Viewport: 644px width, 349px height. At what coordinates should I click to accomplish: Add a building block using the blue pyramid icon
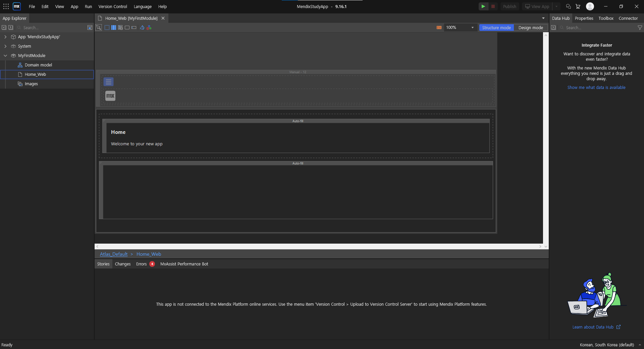tap(142, 28)
